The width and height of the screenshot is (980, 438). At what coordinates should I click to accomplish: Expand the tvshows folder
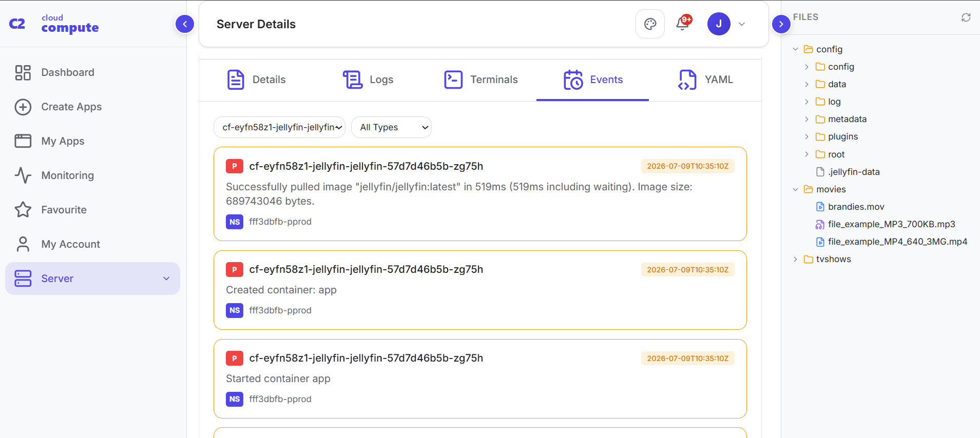(x=795, y=259)
